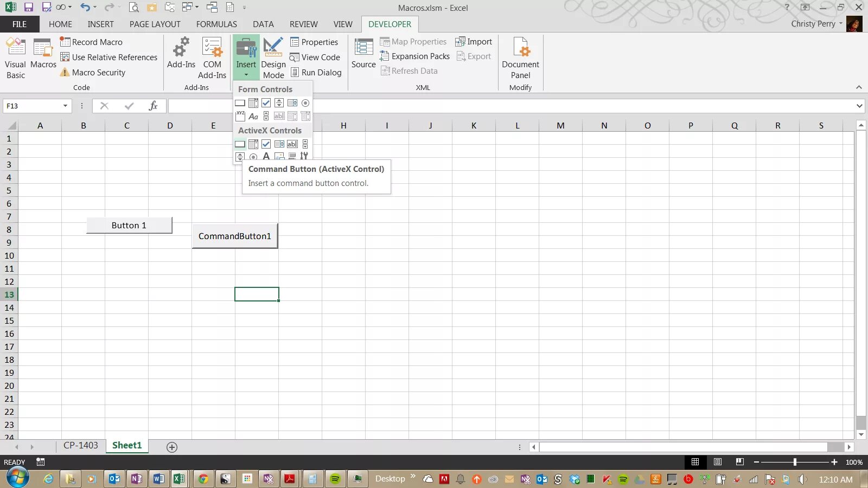Screen dimensions: 868x488
Task: Open Windows Start menu
Action: click(x=17, y=477)
